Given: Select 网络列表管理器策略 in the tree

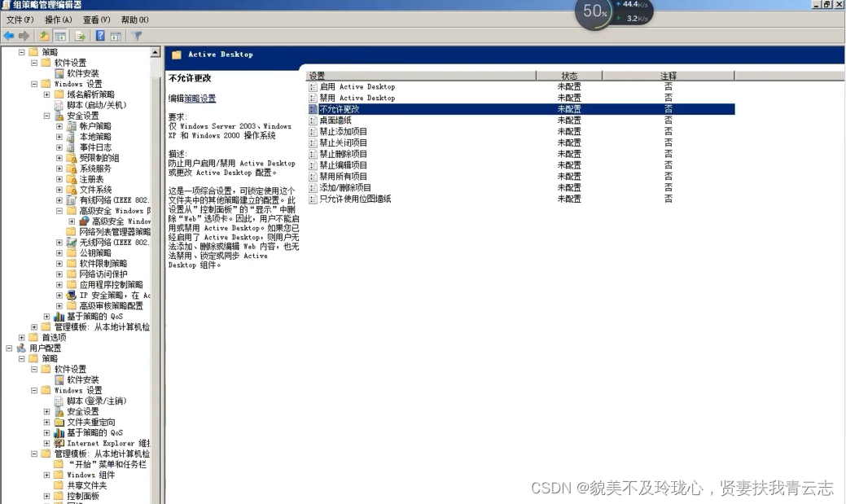Looking at the screenshot, I should 115,232.
